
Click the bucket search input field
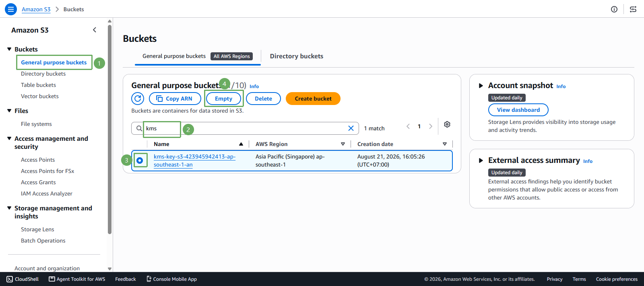(x=245, y=128)
